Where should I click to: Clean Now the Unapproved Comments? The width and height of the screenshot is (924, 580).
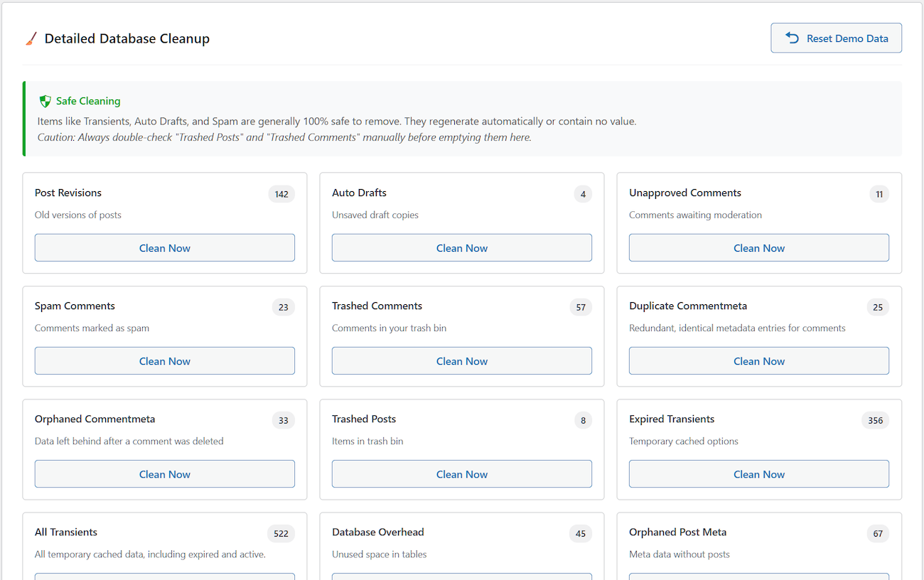coord(758,247)
